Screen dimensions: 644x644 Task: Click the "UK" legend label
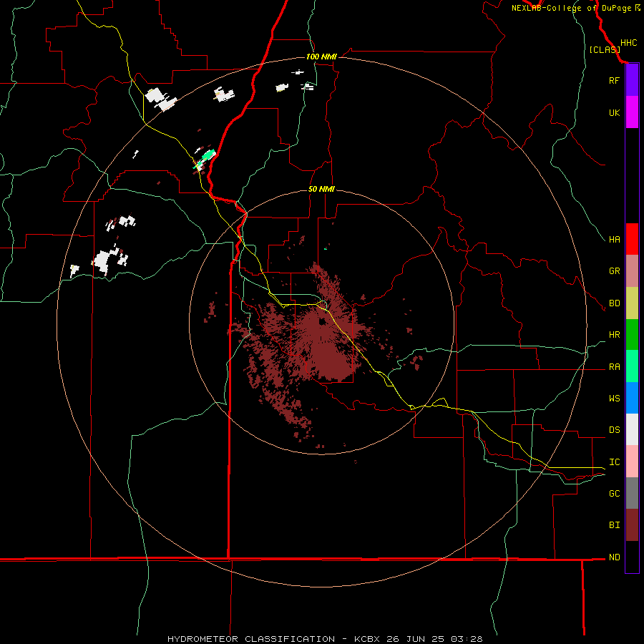coord(614,112)
